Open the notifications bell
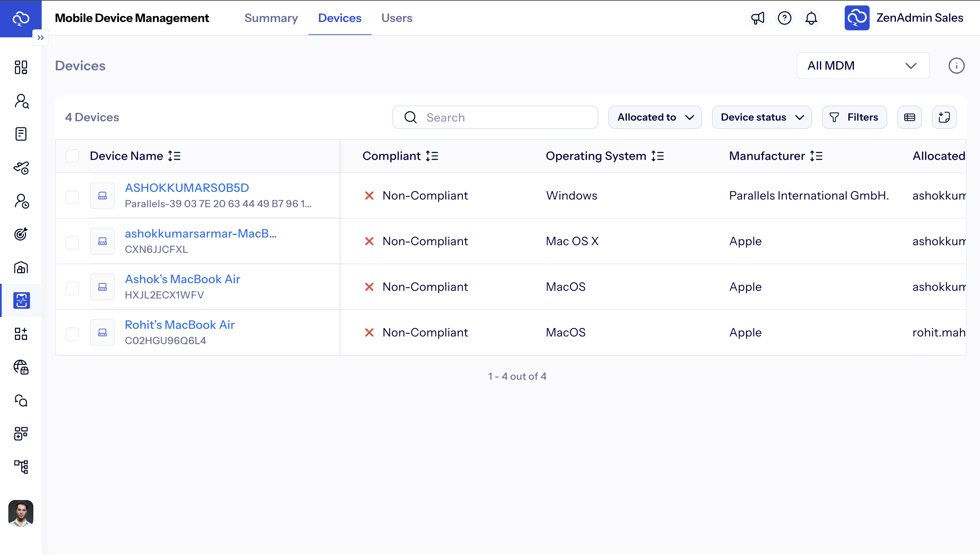The height and width of the screenshot is (555, 980). 811,18
